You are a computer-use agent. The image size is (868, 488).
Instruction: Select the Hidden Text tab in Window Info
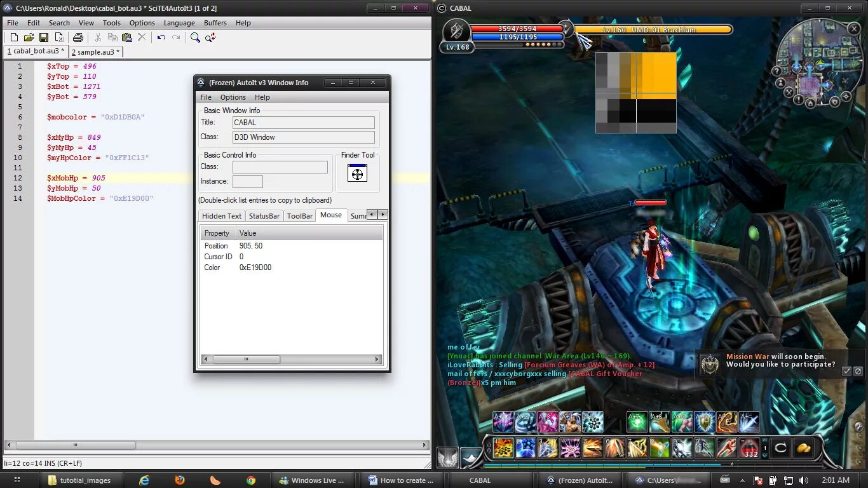tap(222, 216)
